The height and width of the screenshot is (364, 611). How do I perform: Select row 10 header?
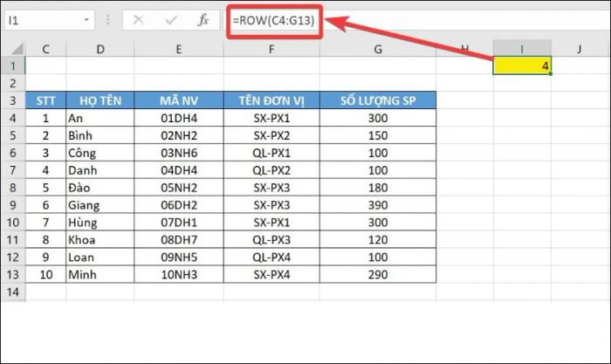point(13,223)
